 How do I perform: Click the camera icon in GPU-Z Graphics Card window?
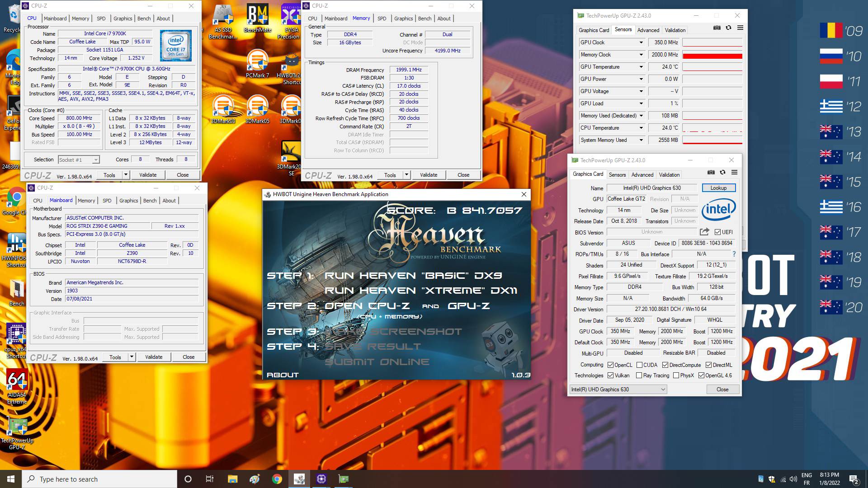tap(711, 172)
